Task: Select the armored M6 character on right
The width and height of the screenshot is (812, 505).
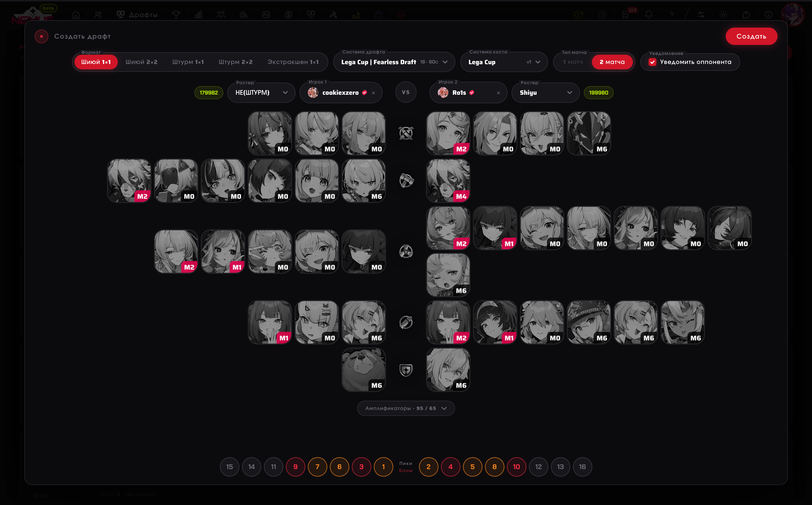Action: 588,133
